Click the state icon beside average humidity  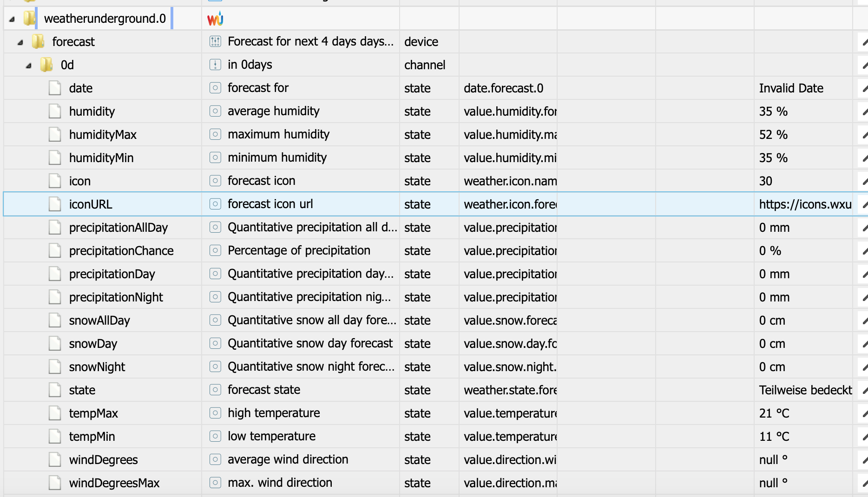[x=215, y=111]
